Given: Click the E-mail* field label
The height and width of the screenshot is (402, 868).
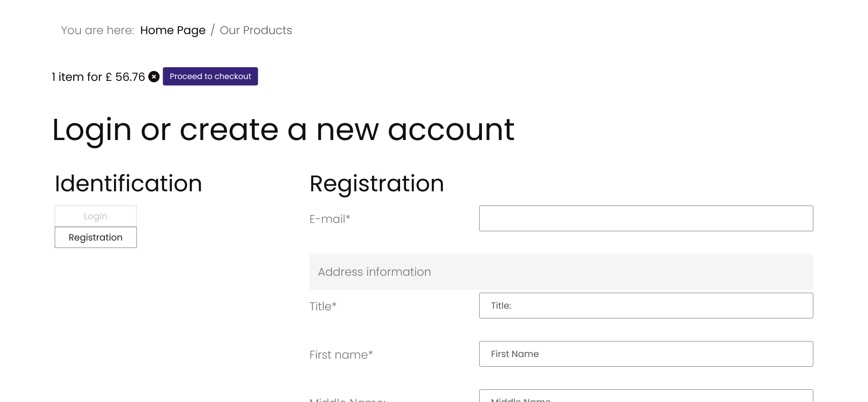Looking at the screenshot, I should 330,219.
